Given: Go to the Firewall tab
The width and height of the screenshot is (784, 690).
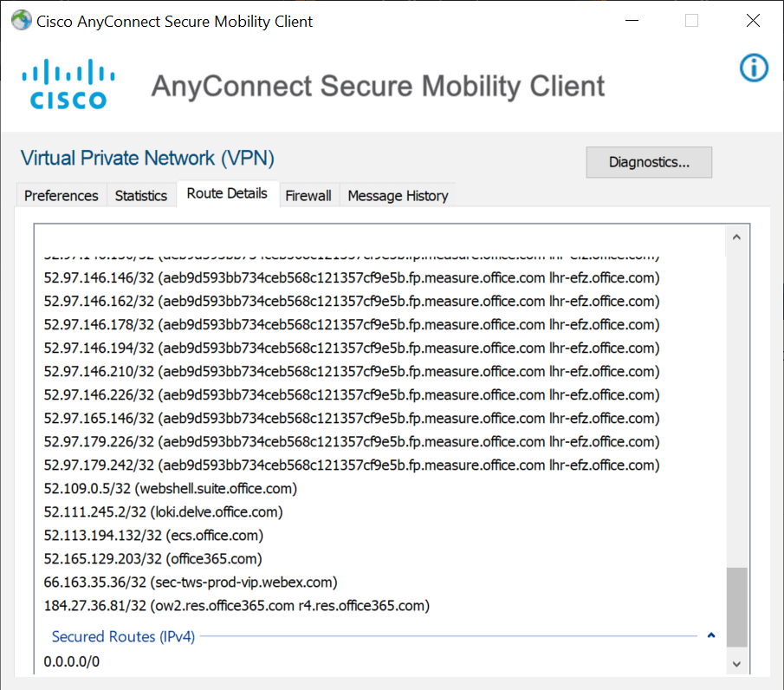Looking at the screenshot, I should coord(308,196).
